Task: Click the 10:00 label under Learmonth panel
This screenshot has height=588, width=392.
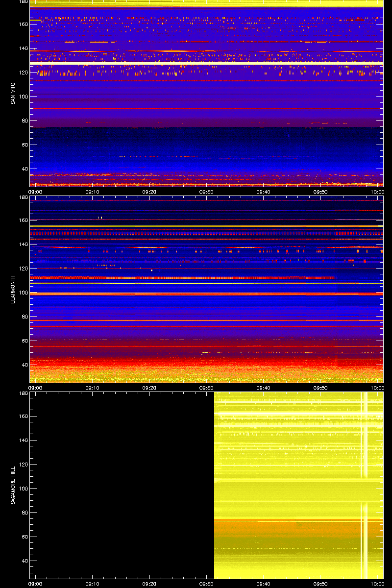Action: [377, 388]
